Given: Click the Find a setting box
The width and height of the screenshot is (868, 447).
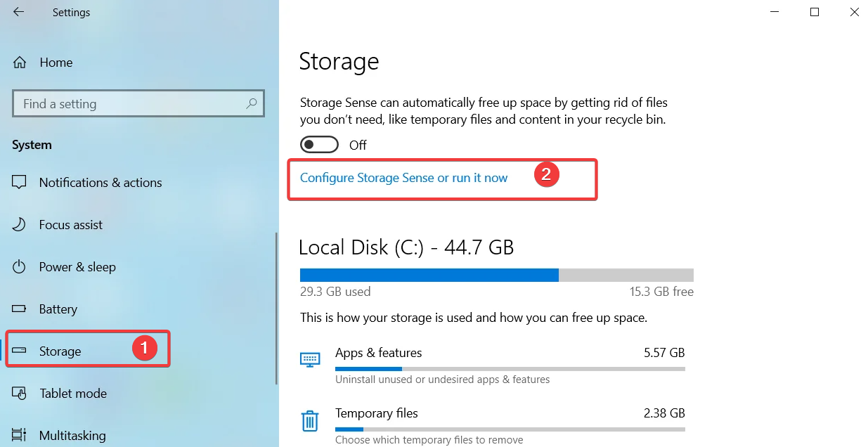Looking at the screenshot, I should point(138,103).
